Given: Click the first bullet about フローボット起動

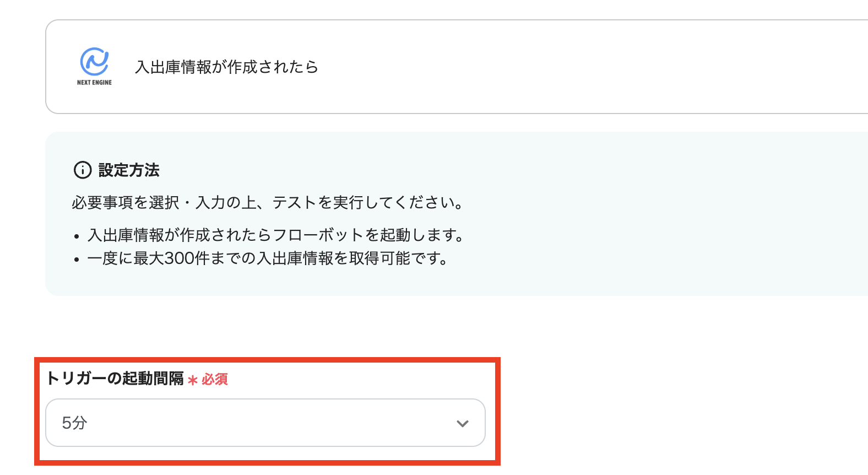Looking at the screenshot, I should (275, 235).
